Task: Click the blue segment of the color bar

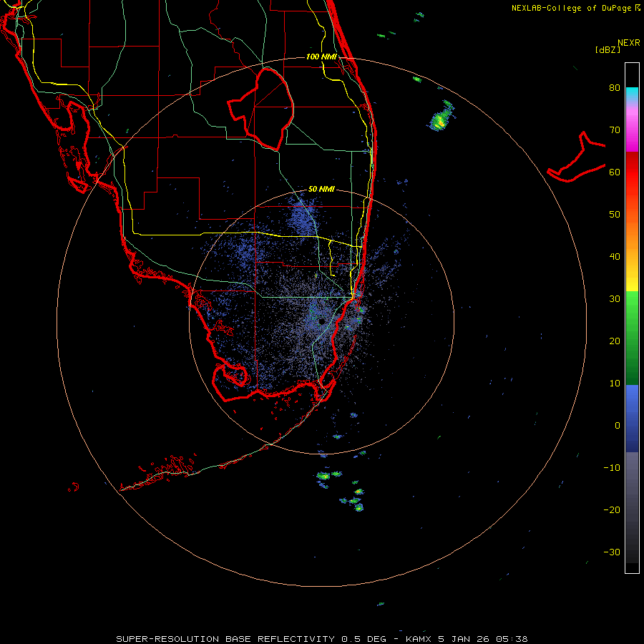Action: click(x=632, y=418)
